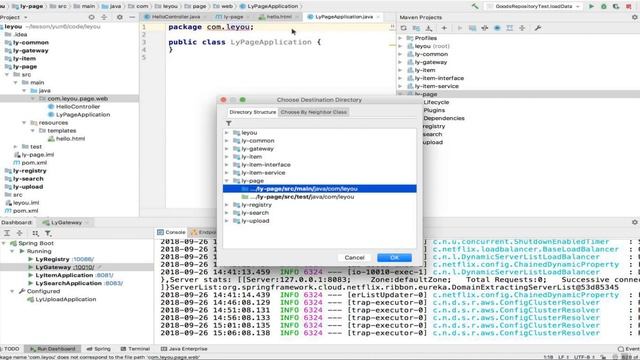This screenshot has width=640, height=360.
Task: Switch to hello.html editor tab
Action: point(278,17)
